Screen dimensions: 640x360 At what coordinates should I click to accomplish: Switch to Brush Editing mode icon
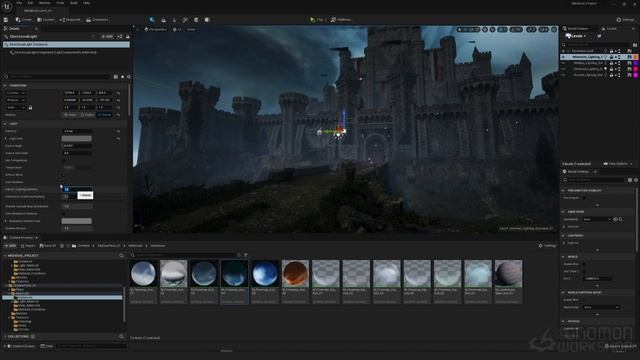(x=207, y=20)
